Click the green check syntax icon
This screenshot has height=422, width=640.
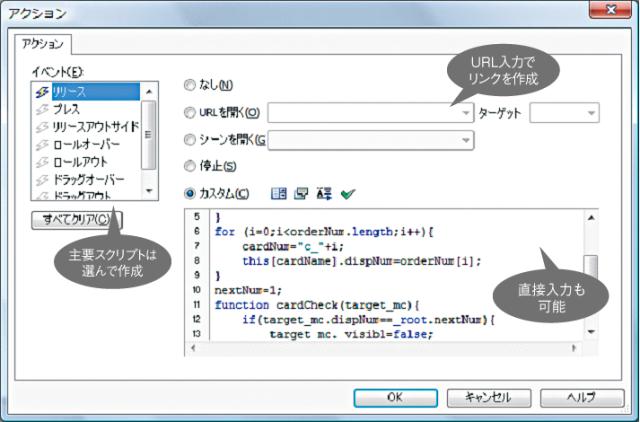click(348, 194)
